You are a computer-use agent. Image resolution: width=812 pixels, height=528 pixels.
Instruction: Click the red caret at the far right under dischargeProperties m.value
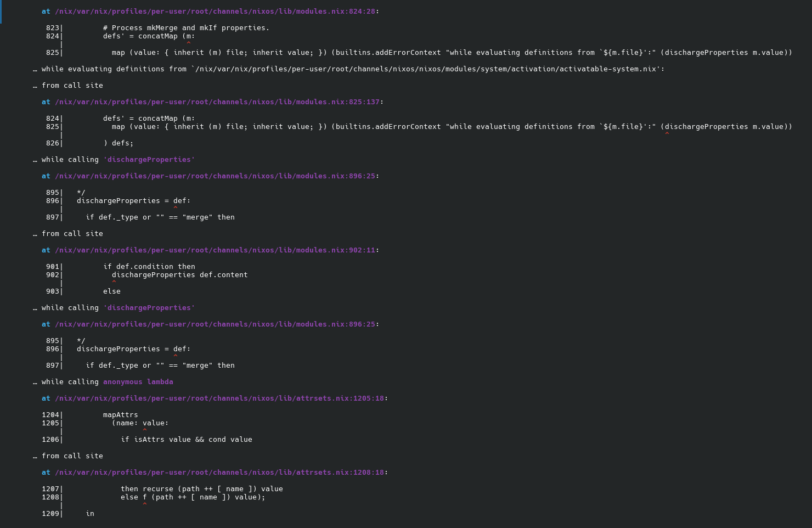point(667,134)
